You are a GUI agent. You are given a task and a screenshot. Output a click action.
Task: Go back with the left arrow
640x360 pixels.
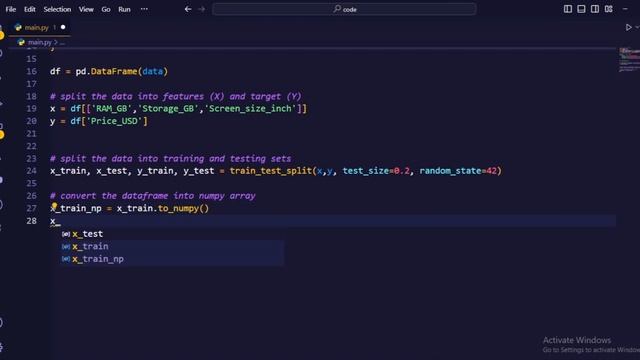point(188,9)
